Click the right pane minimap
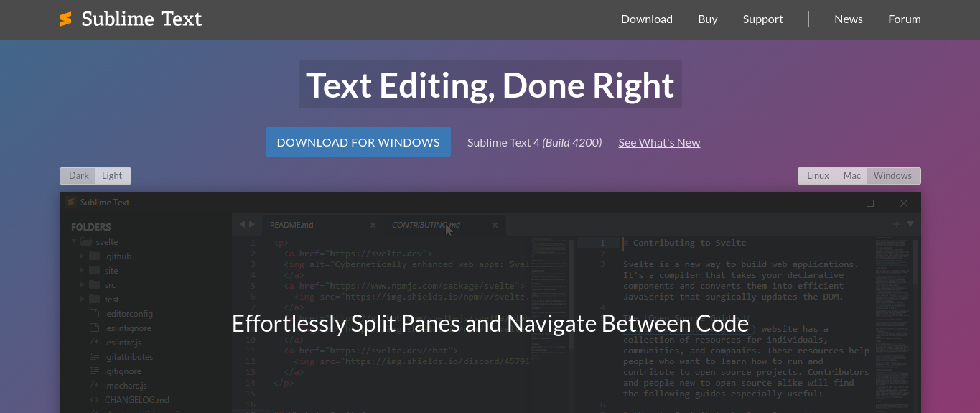Screen dimensions: 980x413 893,325
